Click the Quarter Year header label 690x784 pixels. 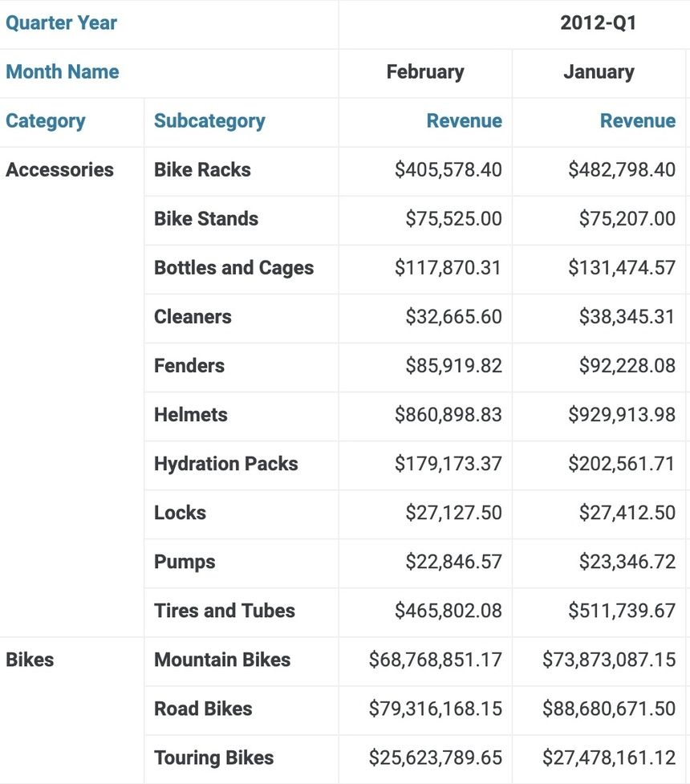[61, 23]
